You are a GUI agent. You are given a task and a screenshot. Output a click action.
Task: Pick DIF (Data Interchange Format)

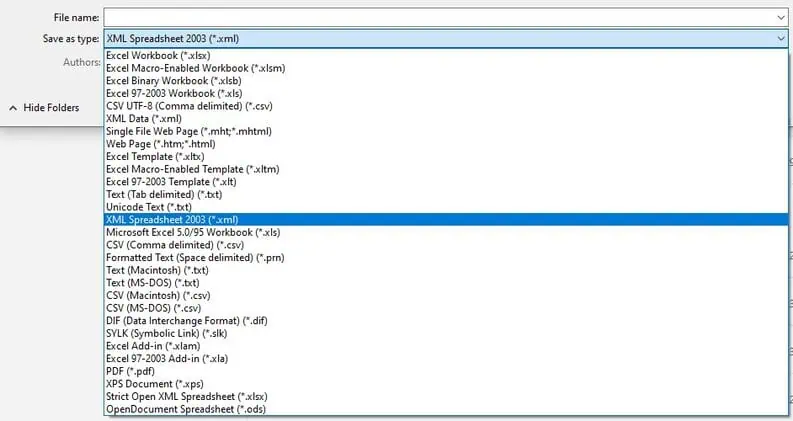pos(446,321)
